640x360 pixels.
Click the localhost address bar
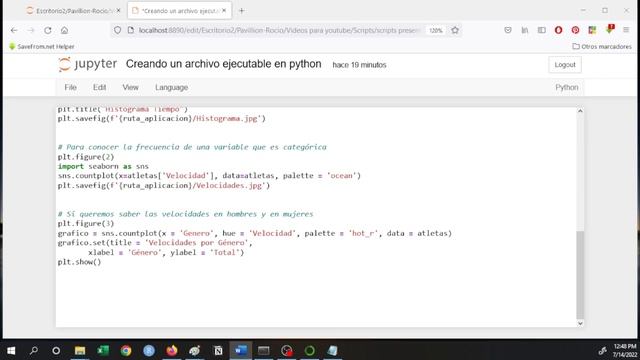(278, 30)
